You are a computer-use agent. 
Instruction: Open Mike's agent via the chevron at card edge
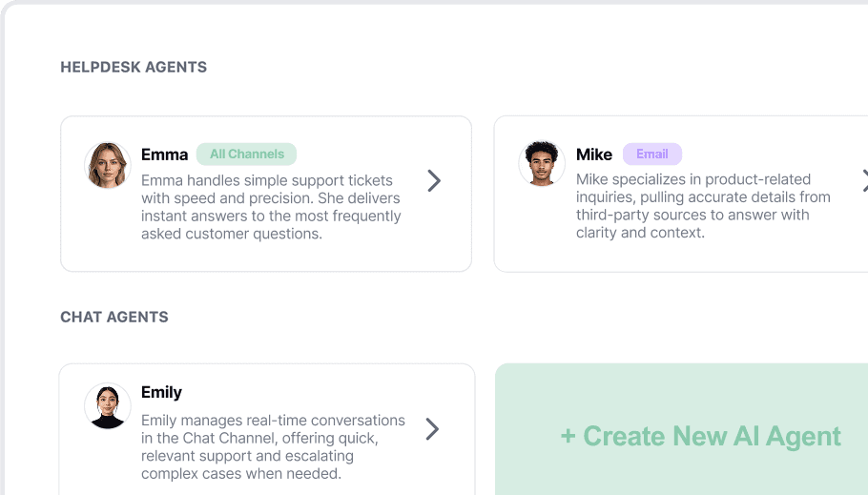click(864, 180)
